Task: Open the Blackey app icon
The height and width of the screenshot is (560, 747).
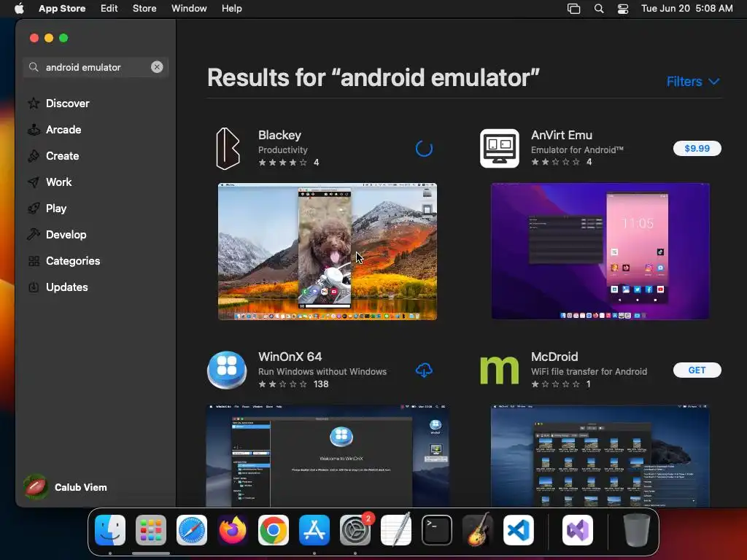Action: pyautogui.click(x=228, y=149)
